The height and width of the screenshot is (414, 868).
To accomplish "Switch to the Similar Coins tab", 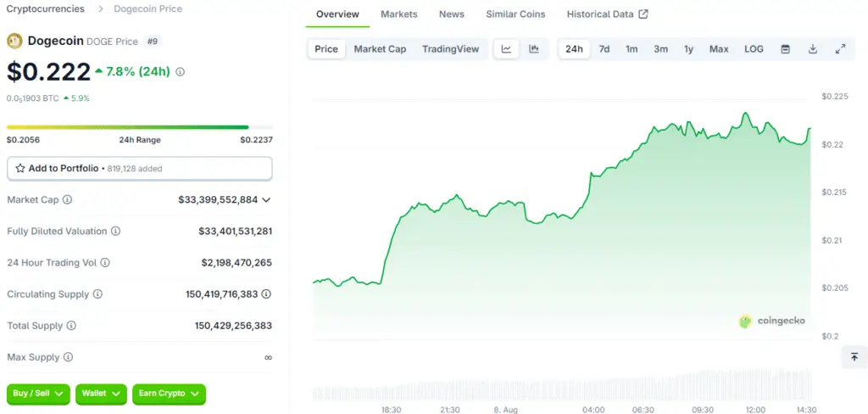I will [x=515, y=14].
